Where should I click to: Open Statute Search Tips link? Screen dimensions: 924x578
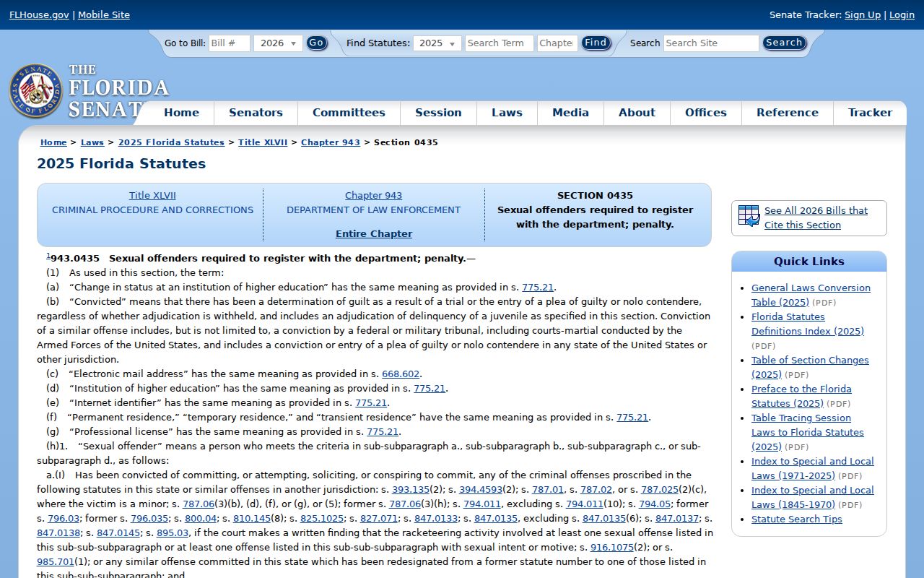pyautogui.click(x=796, y=519)
